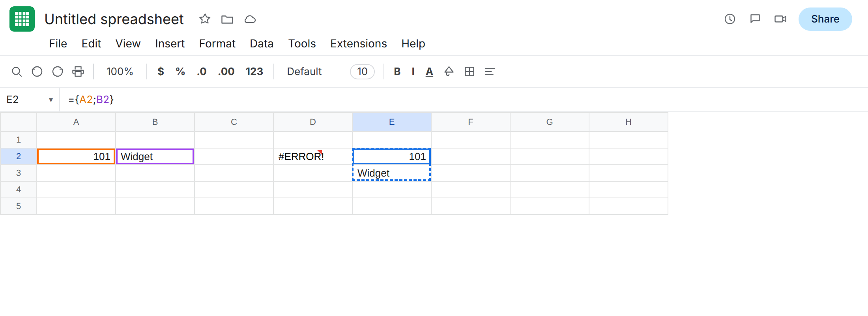Open the comments icon

(755, 19)
